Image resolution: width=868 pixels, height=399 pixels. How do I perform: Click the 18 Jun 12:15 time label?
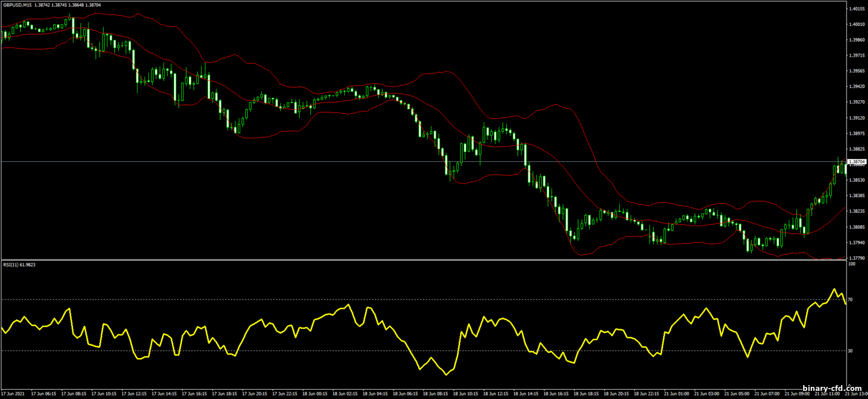coord(497,394)
